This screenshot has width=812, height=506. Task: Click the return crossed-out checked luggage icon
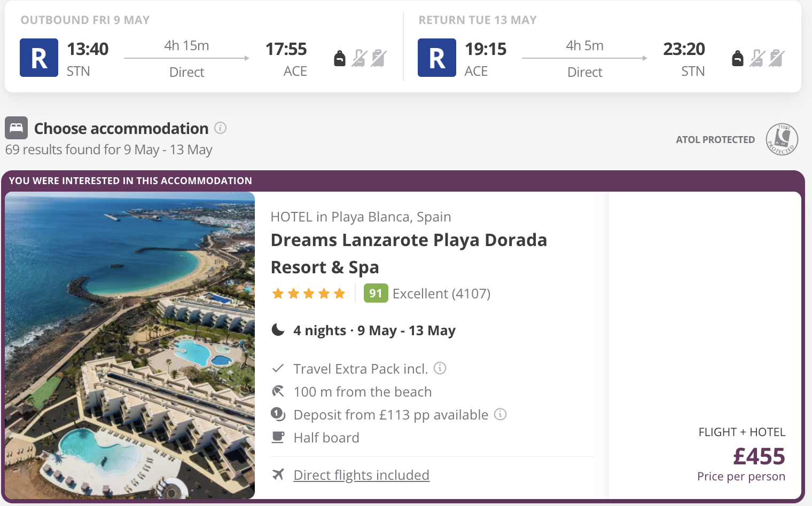(x=776, y=58)
